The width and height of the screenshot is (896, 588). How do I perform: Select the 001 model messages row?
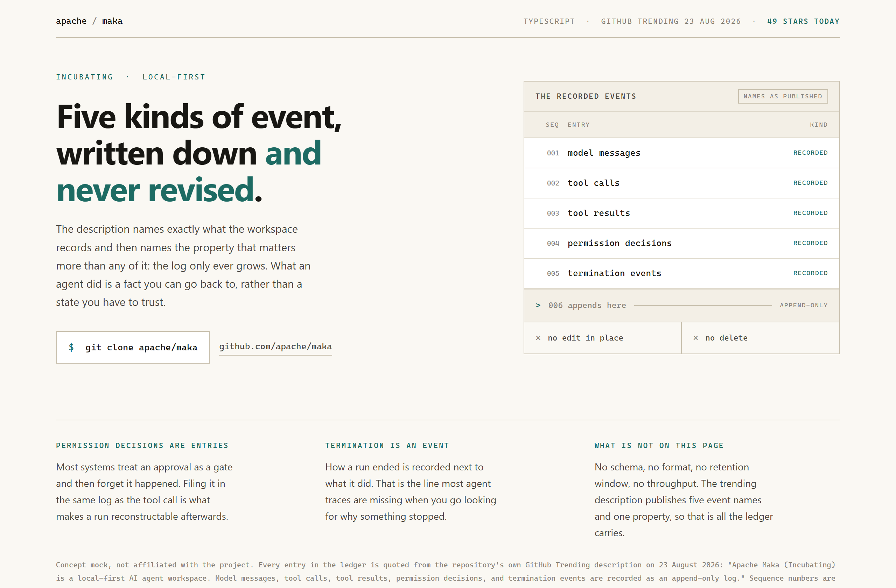pos(681,153)
